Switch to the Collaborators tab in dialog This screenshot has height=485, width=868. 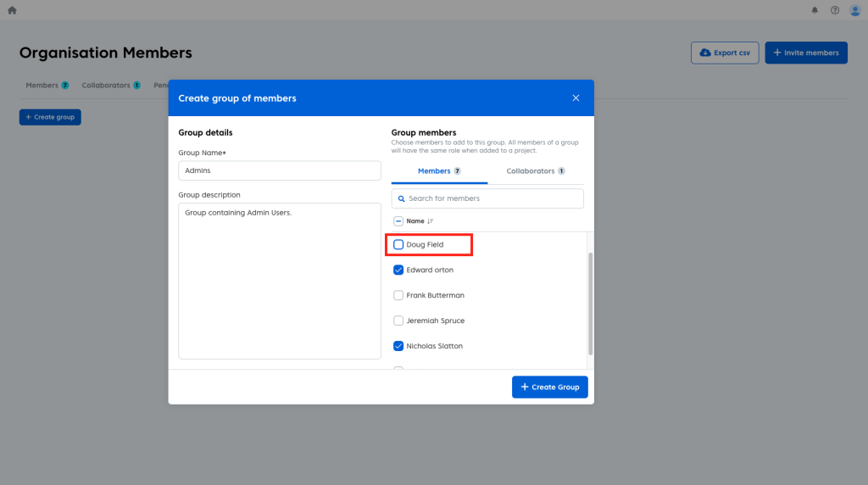pos(536,171)
